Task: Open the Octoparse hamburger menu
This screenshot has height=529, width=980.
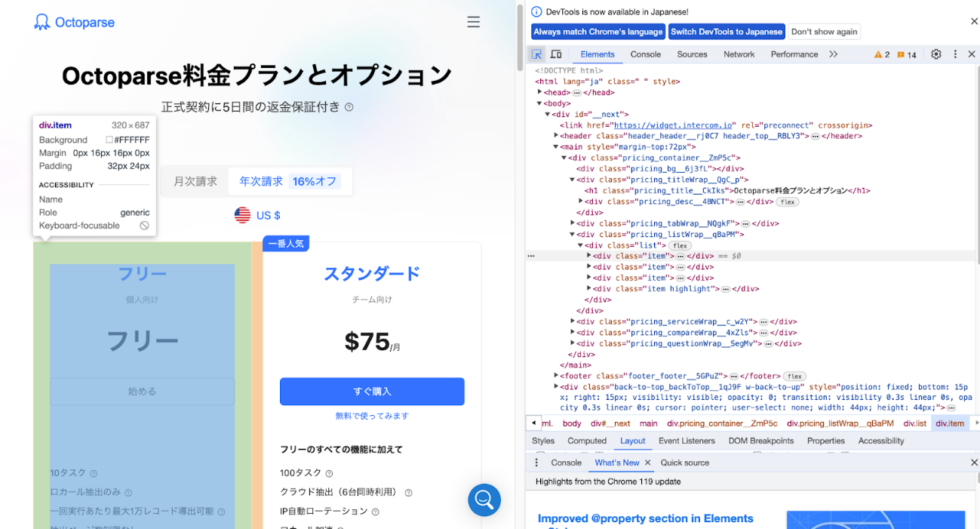Action: [x=474, y=22]
